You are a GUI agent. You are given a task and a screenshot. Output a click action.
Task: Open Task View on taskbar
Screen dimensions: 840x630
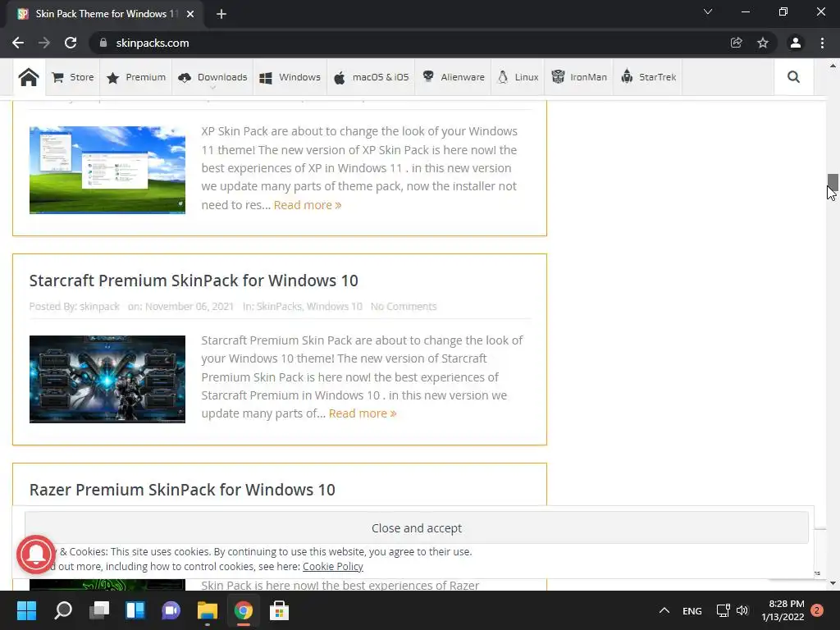(99, 610)
